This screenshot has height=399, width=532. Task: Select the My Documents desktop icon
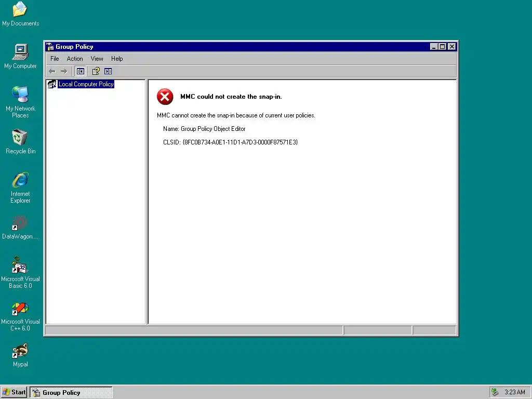20,14
